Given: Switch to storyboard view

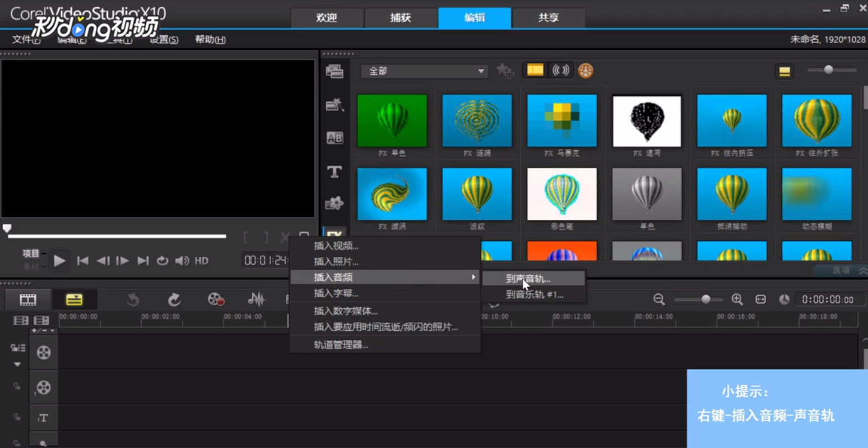Looking at the screenshot, I should [28, 300].
